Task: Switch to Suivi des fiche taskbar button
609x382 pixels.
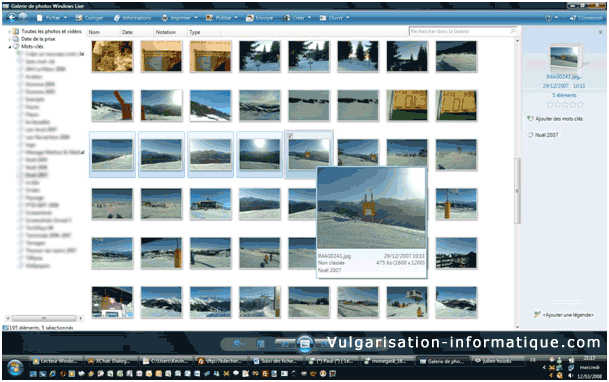Action: click(276, 361)
